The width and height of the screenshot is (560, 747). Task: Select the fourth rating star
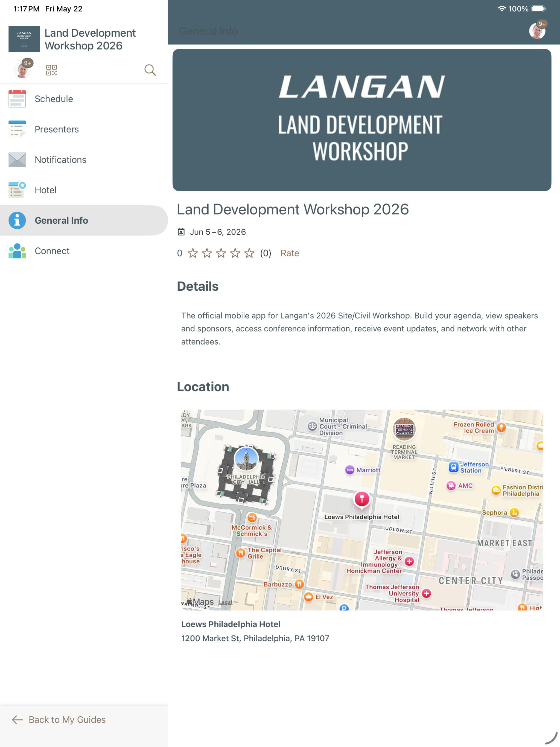[x=235, y=253]
